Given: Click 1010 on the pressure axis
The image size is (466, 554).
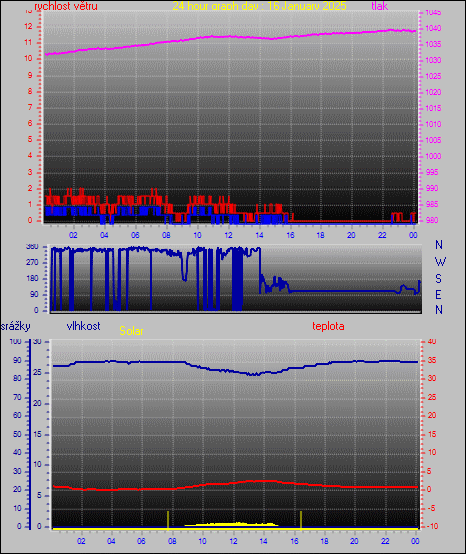Looking at the screenshot, I should pos(433,124).
